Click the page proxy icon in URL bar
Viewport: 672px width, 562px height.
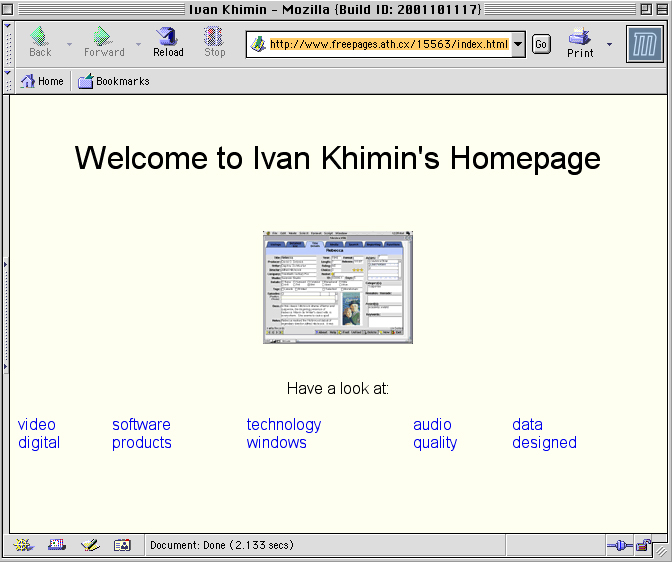[258, 44]
